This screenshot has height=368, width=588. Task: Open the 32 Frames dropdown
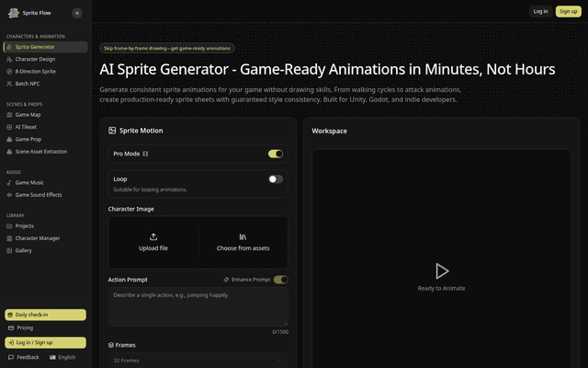[198, 360]
